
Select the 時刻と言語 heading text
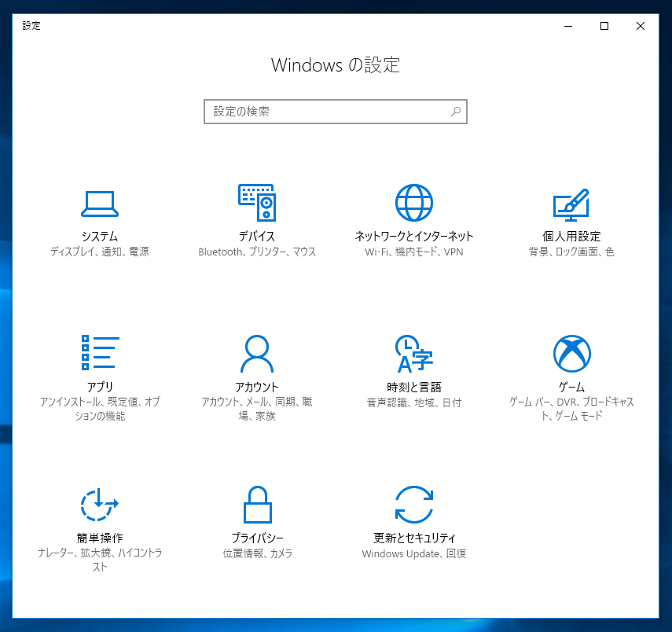(x=414, y=388)
